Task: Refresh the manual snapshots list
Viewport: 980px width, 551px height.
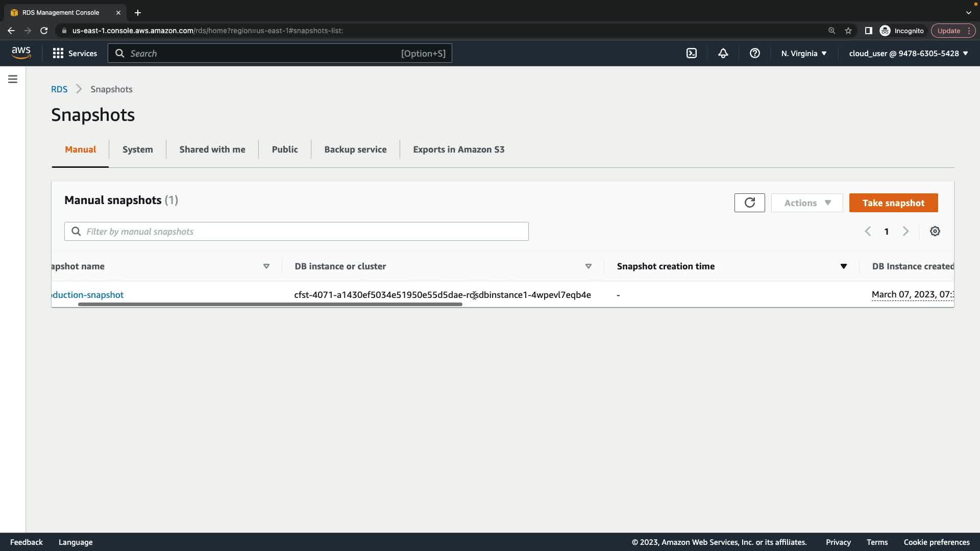Action: [749, 203]
